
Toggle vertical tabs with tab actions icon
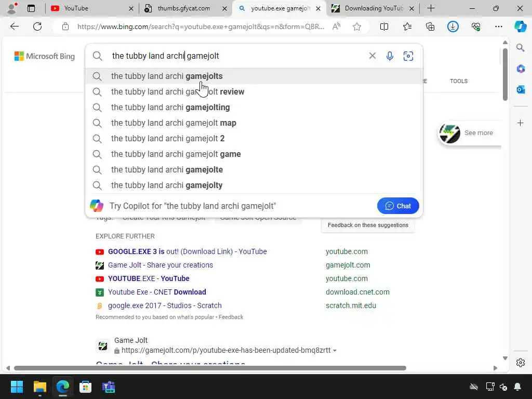pos(31,8)
